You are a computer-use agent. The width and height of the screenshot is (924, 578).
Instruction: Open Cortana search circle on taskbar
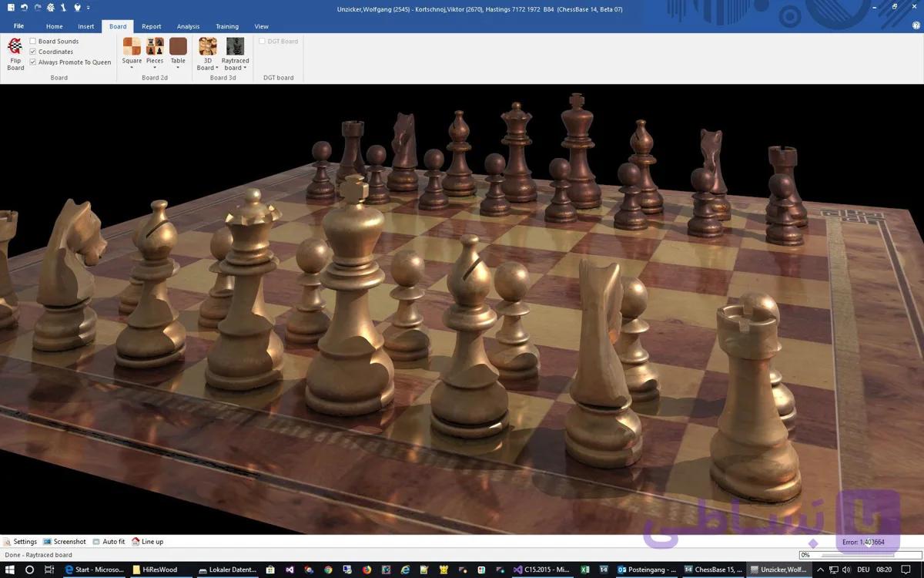[29, 570]
